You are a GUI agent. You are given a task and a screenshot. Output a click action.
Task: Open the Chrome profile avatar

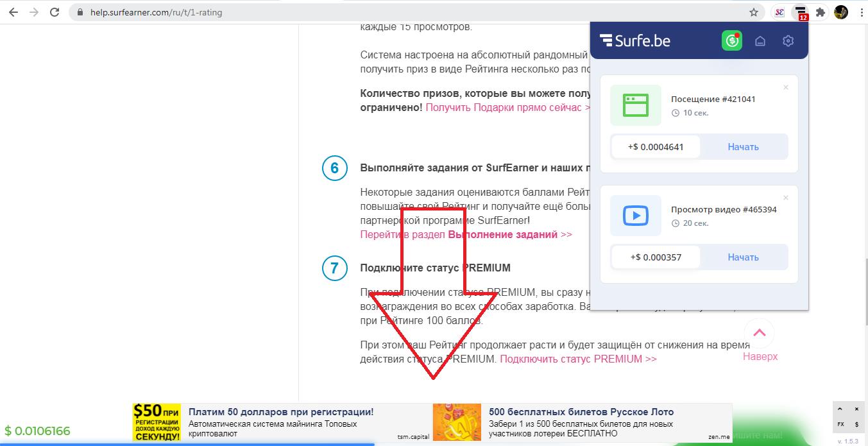[x=840, y=12]
